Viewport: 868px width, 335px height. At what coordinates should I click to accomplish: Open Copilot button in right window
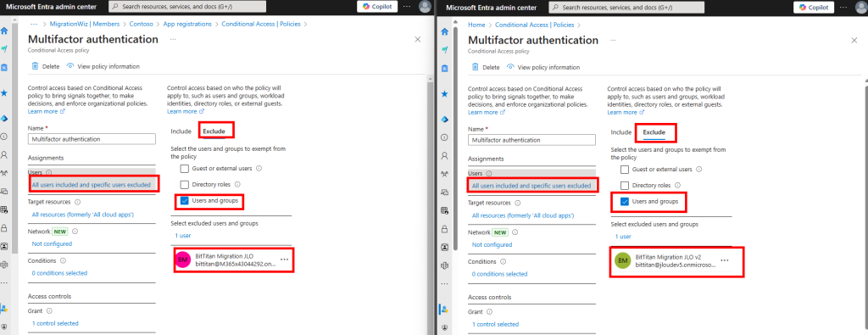pos(813,7)
